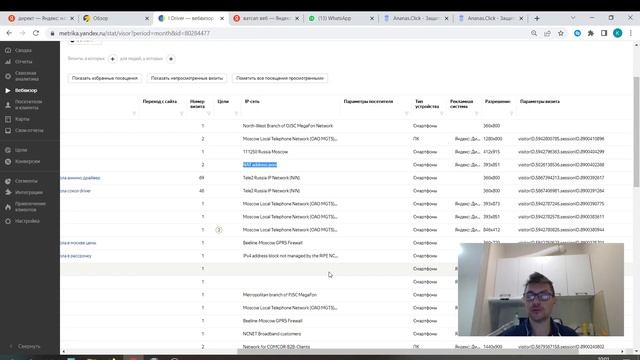Open the Карты icon in sidebar
The width and height of the screenshot is (640, 360).
(x=8, y=119)
